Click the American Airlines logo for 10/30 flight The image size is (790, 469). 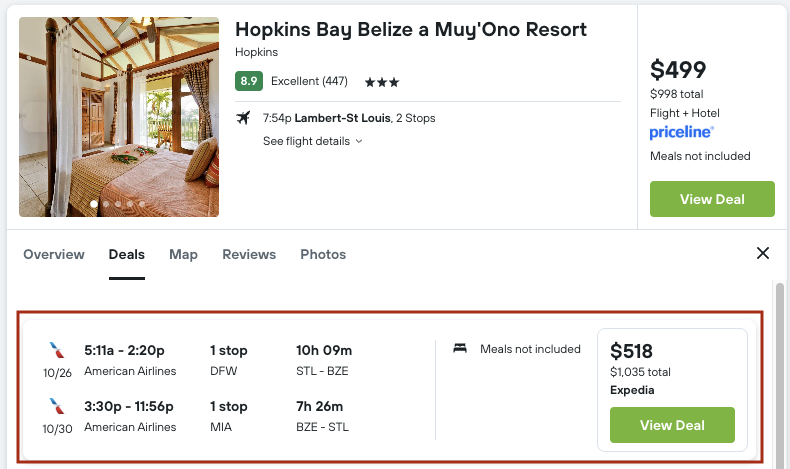(x=56, y=406)
